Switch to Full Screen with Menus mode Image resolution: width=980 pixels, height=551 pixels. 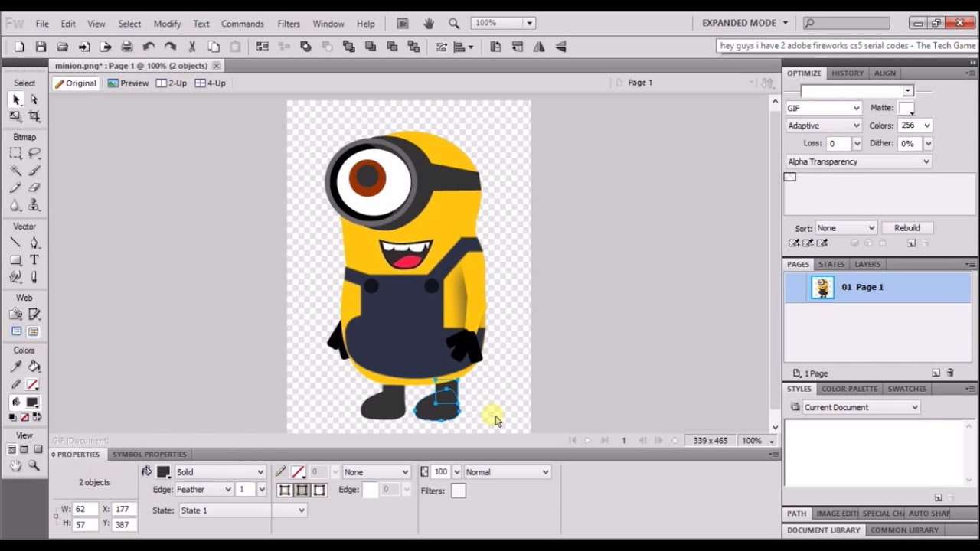[x=24, y=449]
